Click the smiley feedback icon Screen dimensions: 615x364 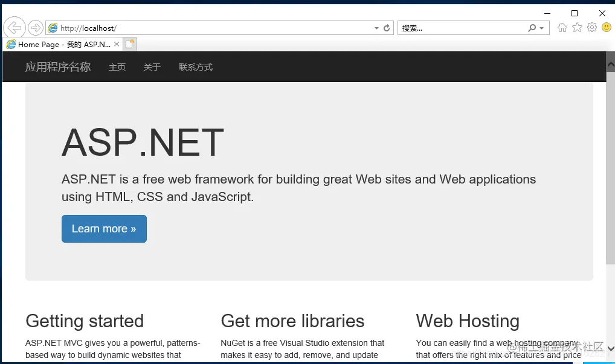pyautogui.click(x=607, y=27)
